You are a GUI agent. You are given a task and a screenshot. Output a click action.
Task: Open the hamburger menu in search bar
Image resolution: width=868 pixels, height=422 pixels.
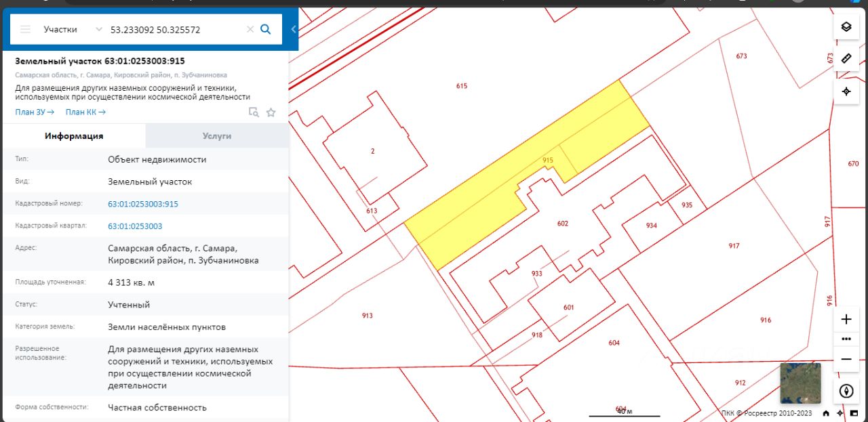(x=26, y=29)
